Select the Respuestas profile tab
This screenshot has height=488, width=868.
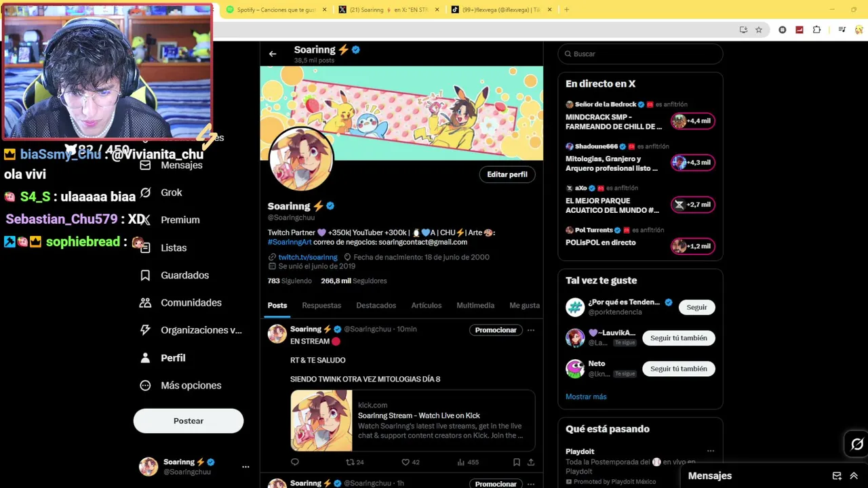click(x=321, y=306)
